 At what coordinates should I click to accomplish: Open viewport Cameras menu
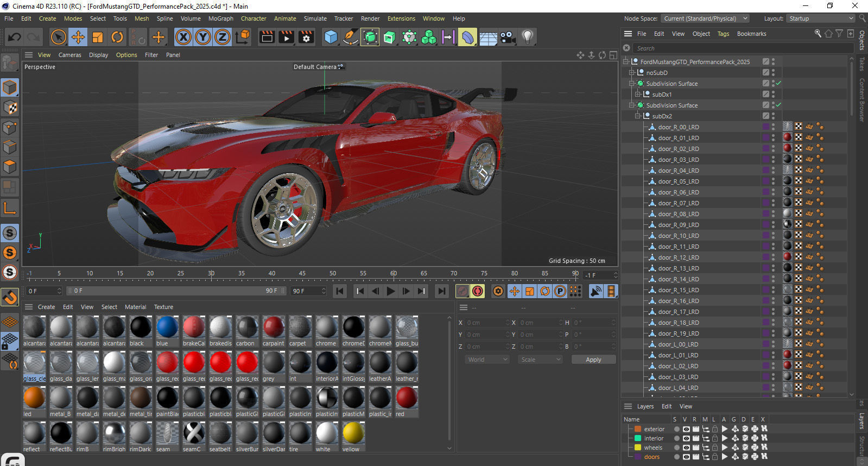(x=70, y=55)
